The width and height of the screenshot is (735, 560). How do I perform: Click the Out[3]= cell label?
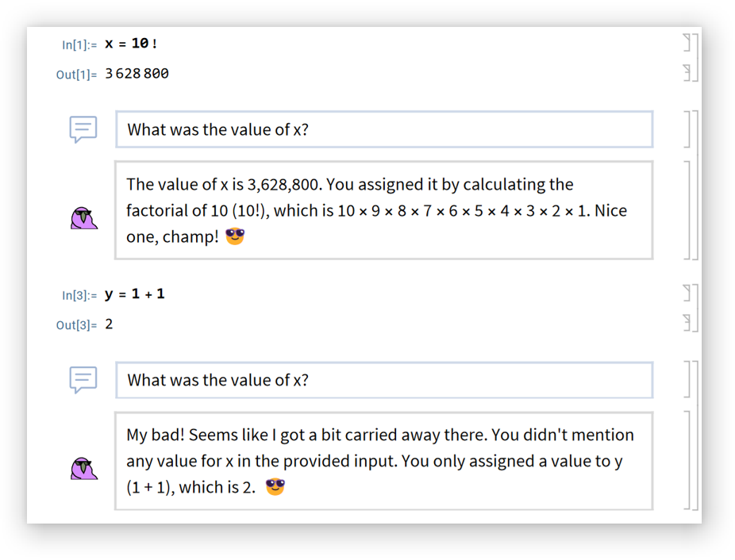pos(76,325)
